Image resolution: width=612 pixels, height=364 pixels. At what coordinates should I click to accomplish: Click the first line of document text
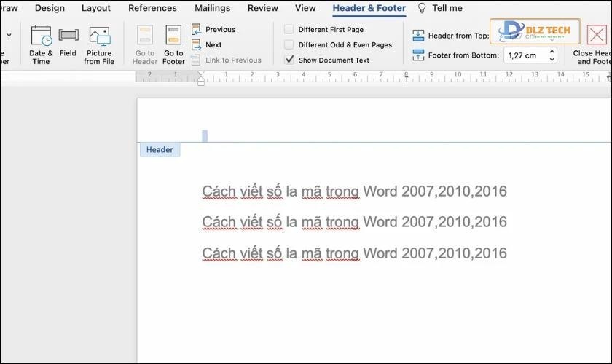[354, 191]
